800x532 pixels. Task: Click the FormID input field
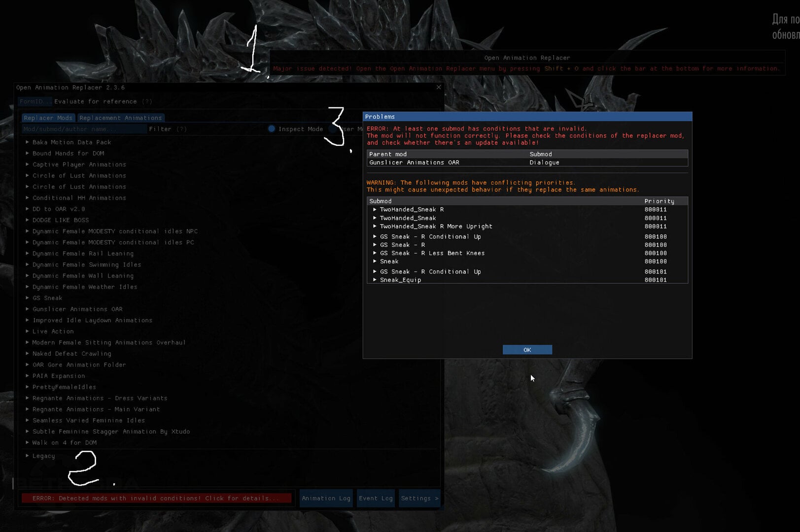(35, 101)
